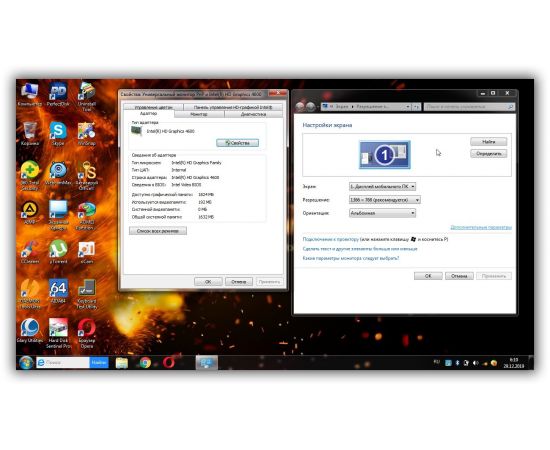Select the Адаптер tab
550x450 pixels.
pos(148,114)
